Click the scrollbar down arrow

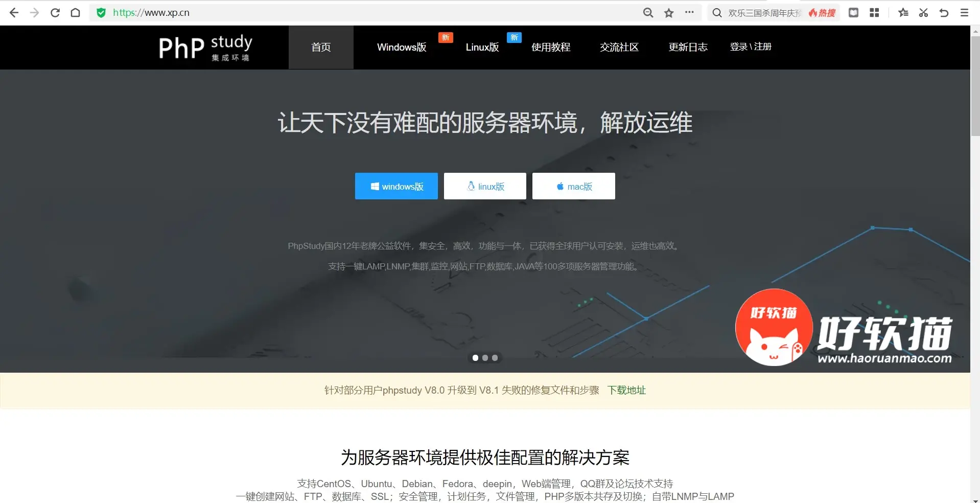(975, 499)
